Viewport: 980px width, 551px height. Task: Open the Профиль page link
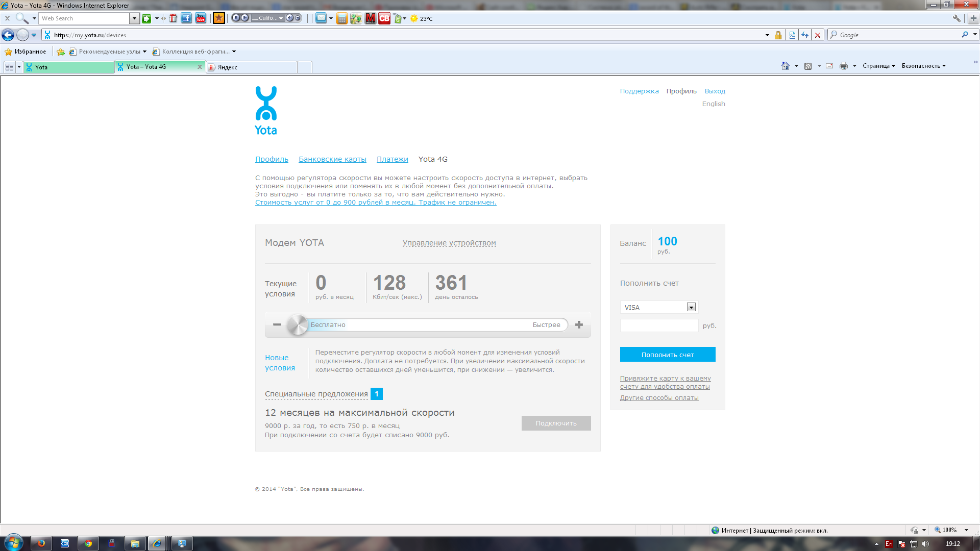pyautogui.click(x=272, y=159)
